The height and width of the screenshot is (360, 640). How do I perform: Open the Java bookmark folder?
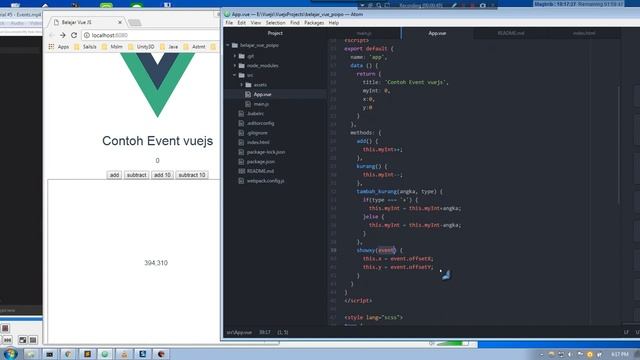click(x=169, y=47)
